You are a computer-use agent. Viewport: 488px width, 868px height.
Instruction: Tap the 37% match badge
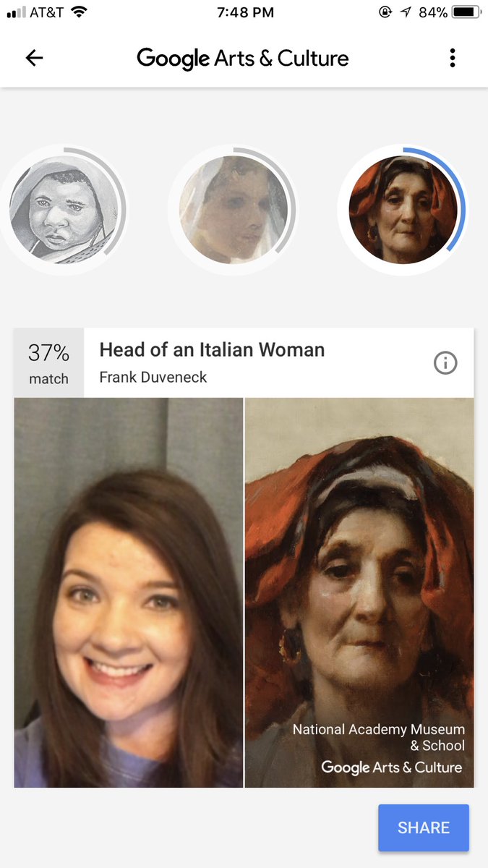click(49, 363)
